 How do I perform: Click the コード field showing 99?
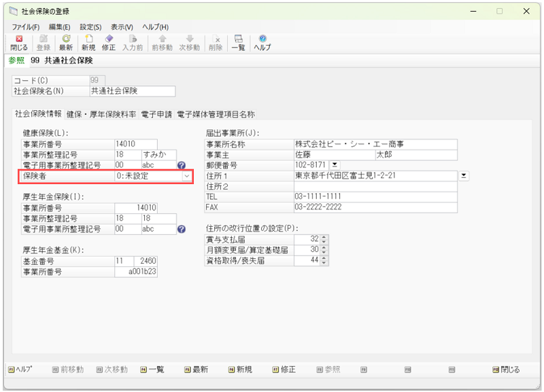[x=97, y=80]
